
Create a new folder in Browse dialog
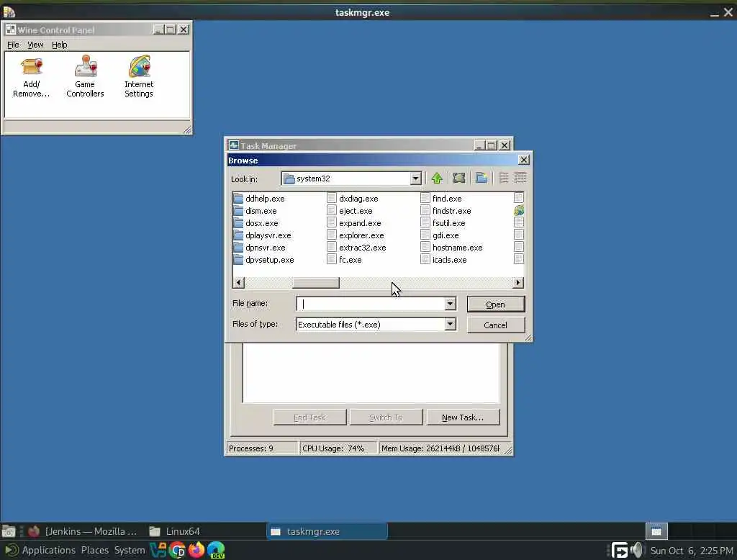pyautogui.click(x=481, y=179)
